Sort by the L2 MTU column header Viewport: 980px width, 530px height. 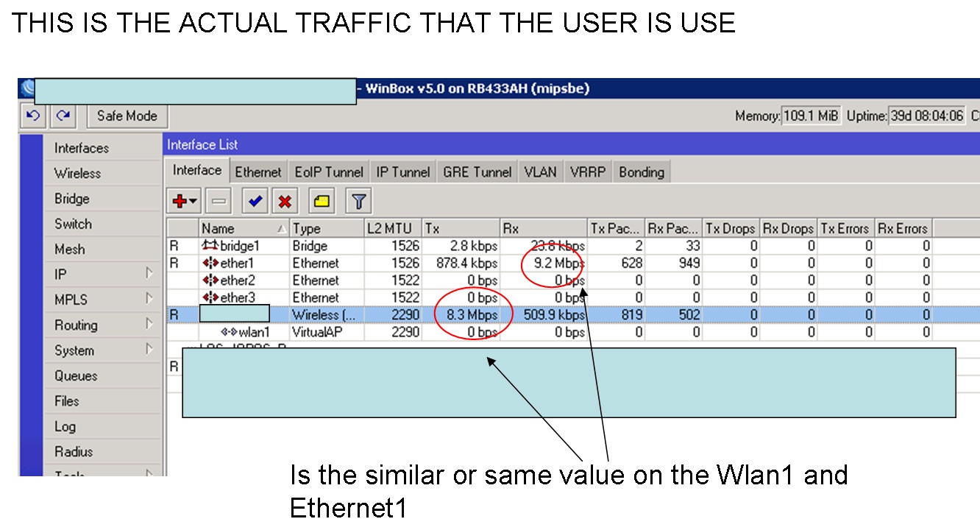pos(393,229)
